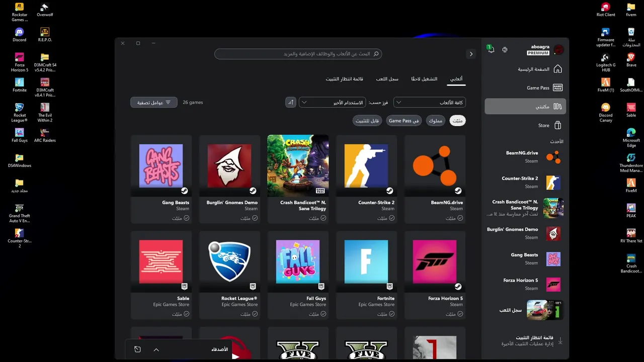
Task: Click aboagra profile avatar
Action: [x=558, y=50]
